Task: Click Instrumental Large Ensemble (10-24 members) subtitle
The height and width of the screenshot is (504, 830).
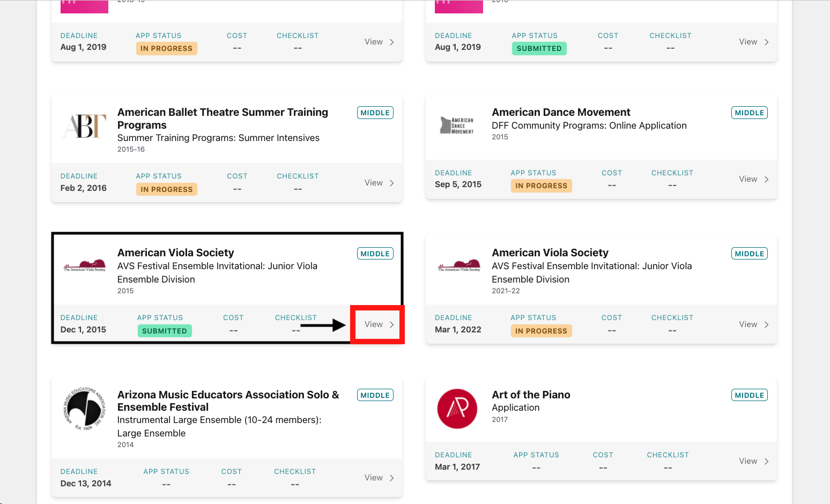Action: (x=219, y=426)
